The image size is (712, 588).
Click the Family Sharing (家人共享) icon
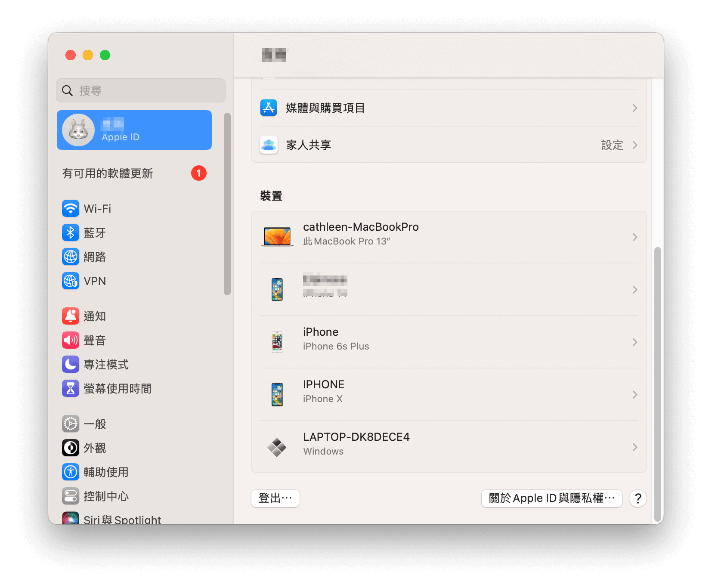[x=269, y=145]
